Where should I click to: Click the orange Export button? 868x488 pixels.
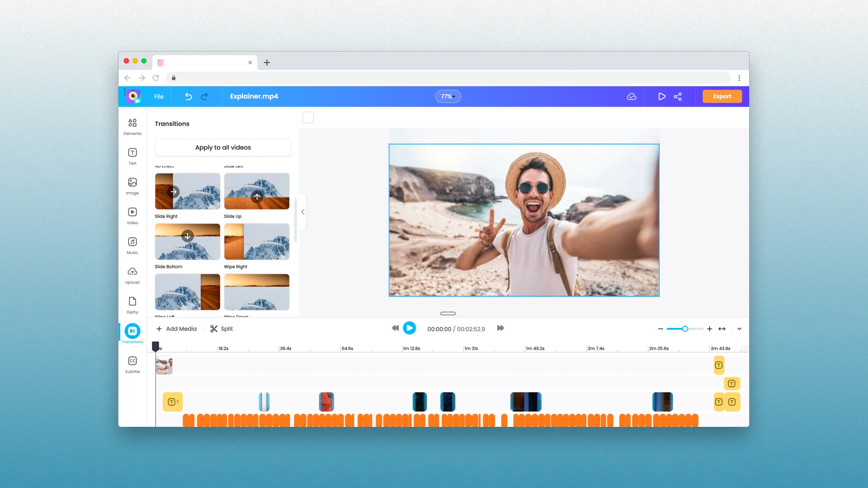tap(722, 96)
